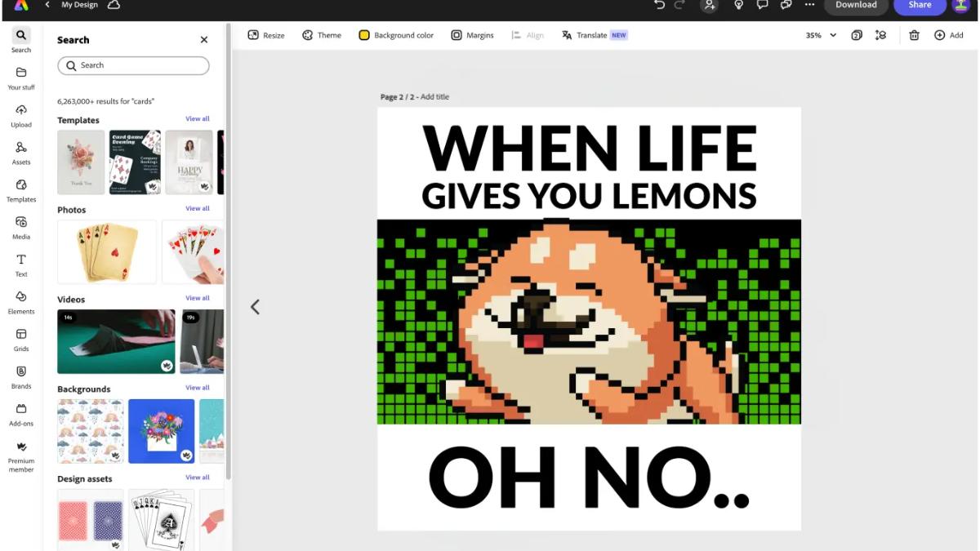Image resolution: width=980 pixels, height=551 pixels.
Task: Click the Share button
Action: [920, 6]
